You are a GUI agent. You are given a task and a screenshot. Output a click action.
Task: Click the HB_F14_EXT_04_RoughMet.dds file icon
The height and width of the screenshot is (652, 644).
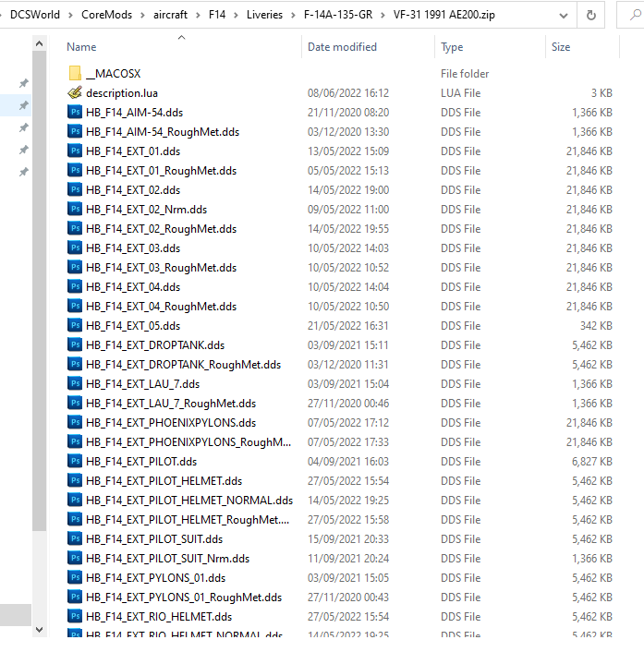pyautogui.click(x=75, y=307)
